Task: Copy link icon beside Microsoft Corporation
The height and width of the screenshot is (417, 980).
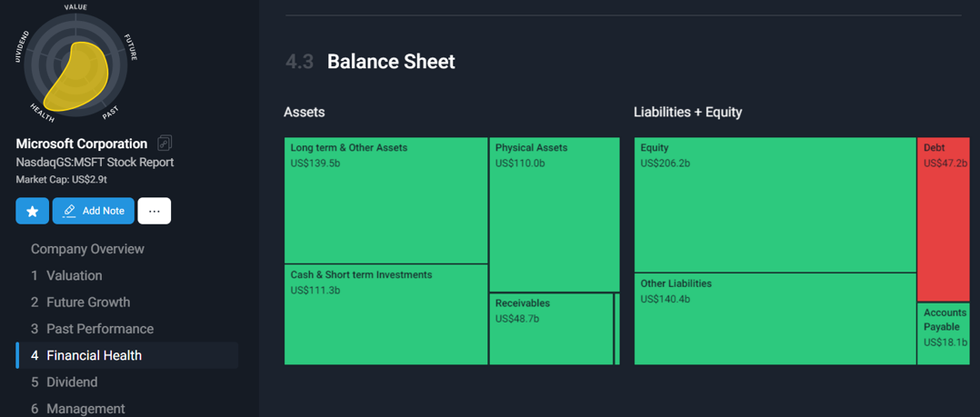Action: click(165, 143)
